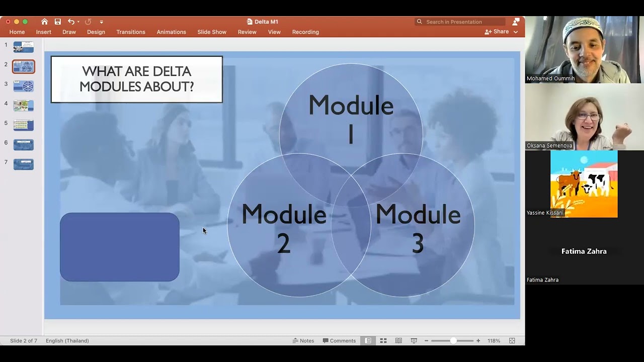Viewport: 644px width, 362px height.
Task: Open the Review tab
Action: pyautogui.click(x=247, y=32)
